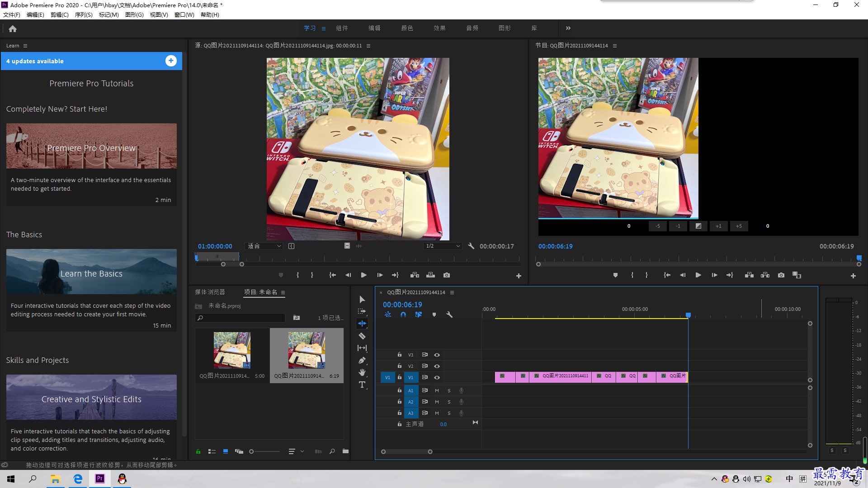This screenshot has width=868, height=488.
Task: Click Insert button in source monitor
Action: (x=415, y=275)
